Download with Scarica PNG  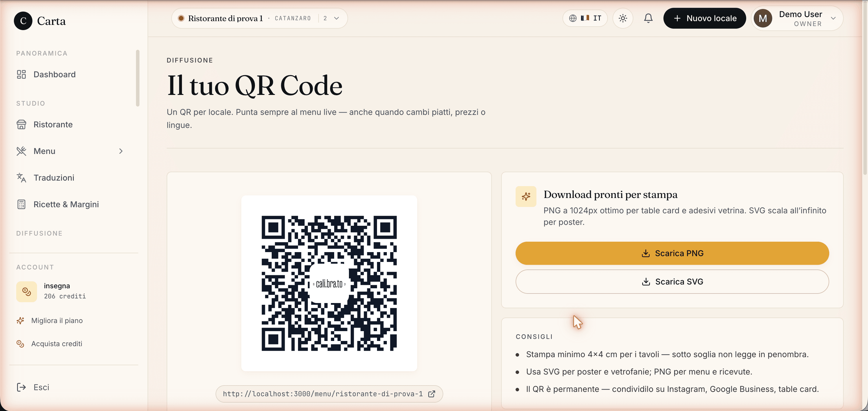coord(672,253)
